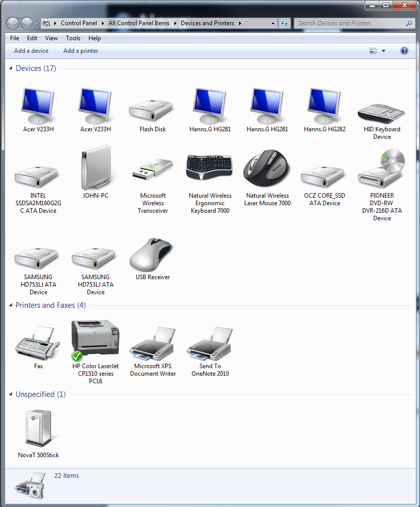
Task: Click the Back navigation arrow
Action: [x=13, y=23]
